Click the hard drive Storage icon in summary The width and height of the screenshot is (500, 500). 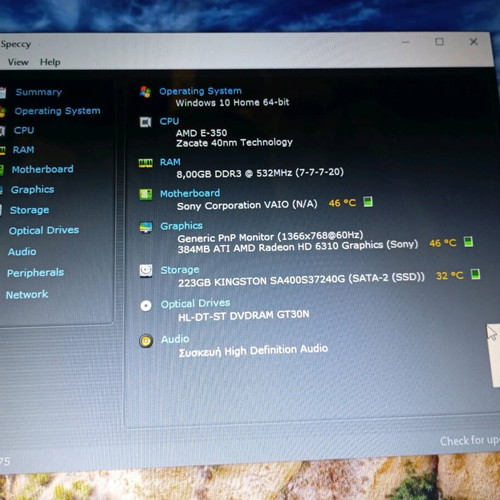click(146, 271)
